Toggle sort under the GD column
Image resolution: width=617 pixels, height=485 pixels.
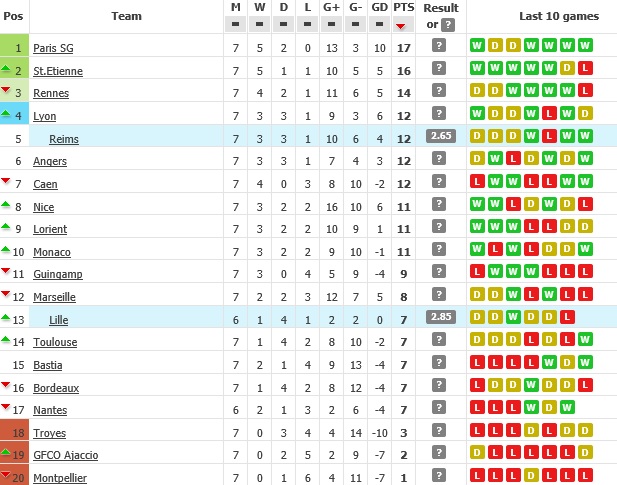[x=379, y=24]
